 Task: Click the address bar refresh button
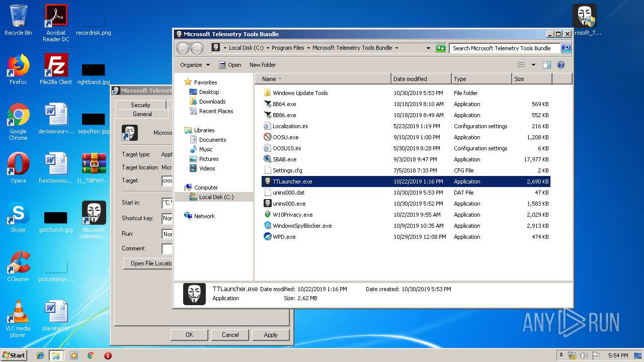pyautogui.click(x=441, y=48)
